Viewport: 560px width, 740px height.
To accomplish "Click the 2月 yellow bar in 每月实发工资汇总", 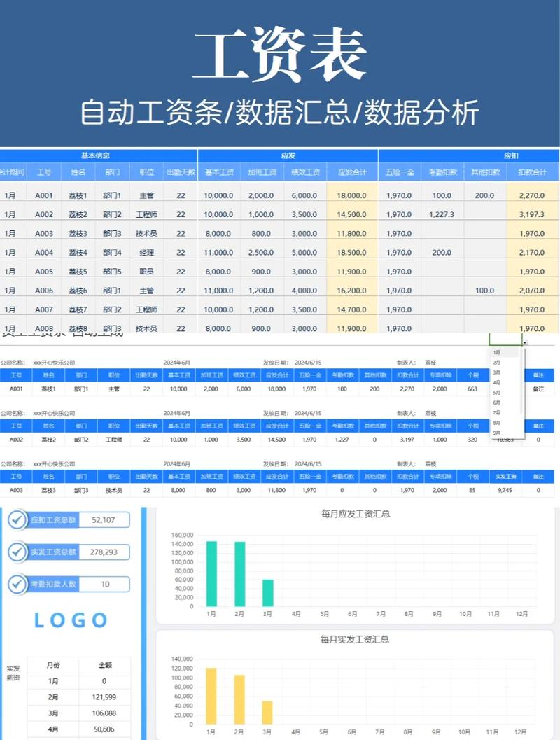I will tap(239, 700).
